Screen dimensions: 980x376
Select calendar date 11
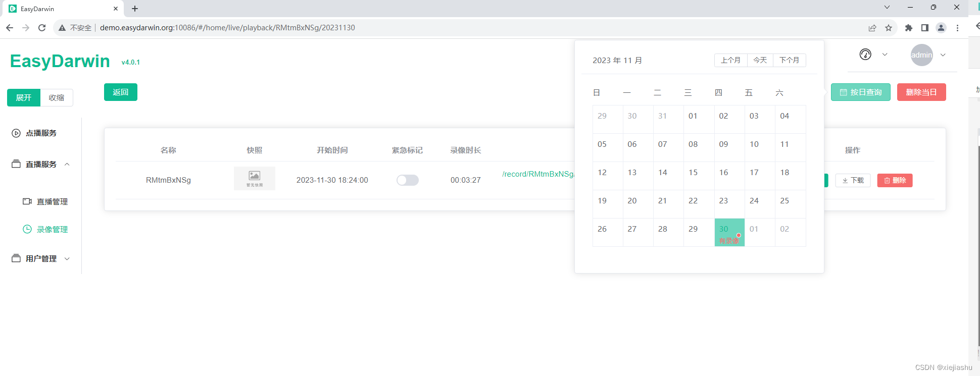[x=791, y=148]
